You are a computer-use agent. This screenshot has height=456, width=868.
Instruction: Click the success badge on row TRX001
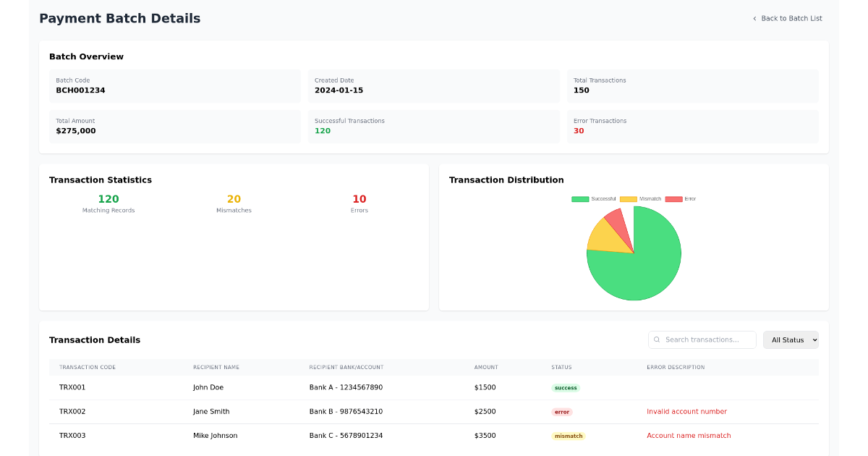coord(565,387)
